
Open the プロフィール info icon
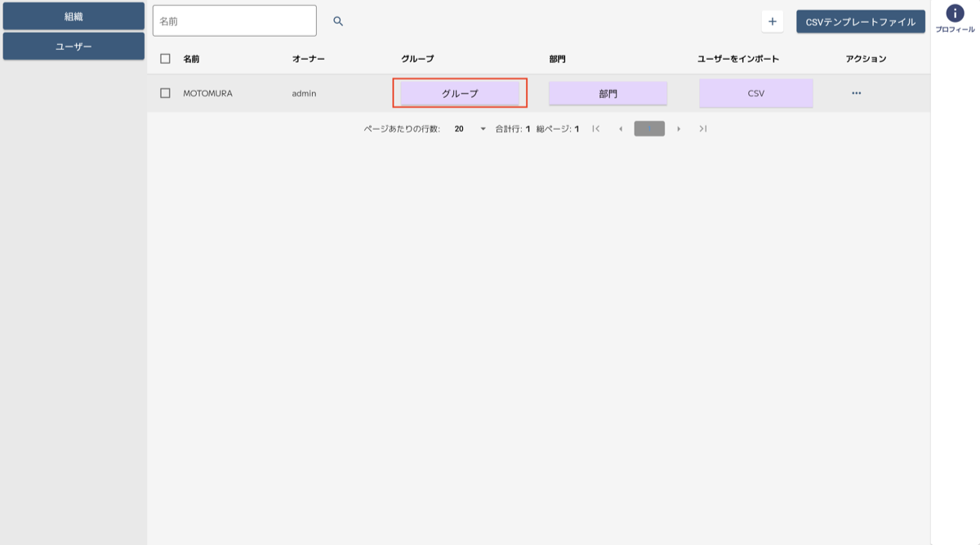coord(955,14)
